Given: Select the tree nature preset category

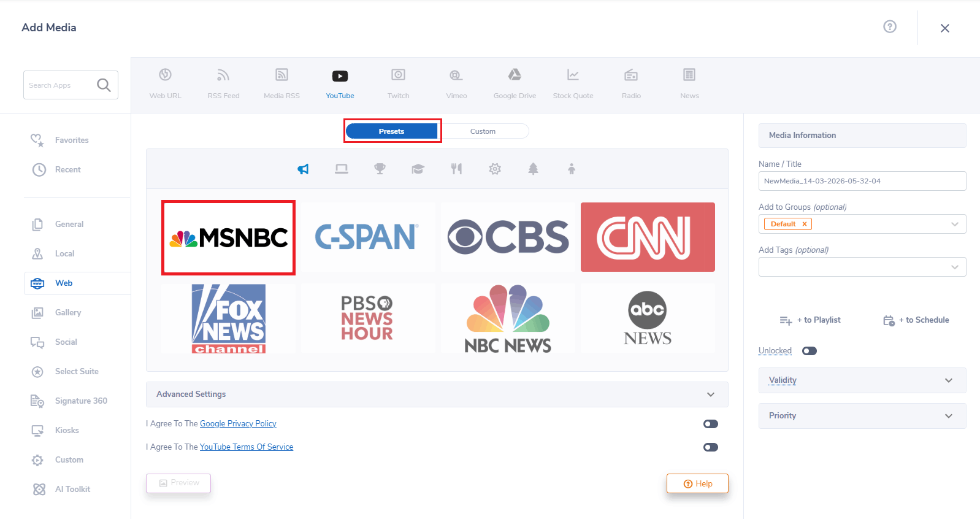Looking at the screenshot, I should 533,169.
